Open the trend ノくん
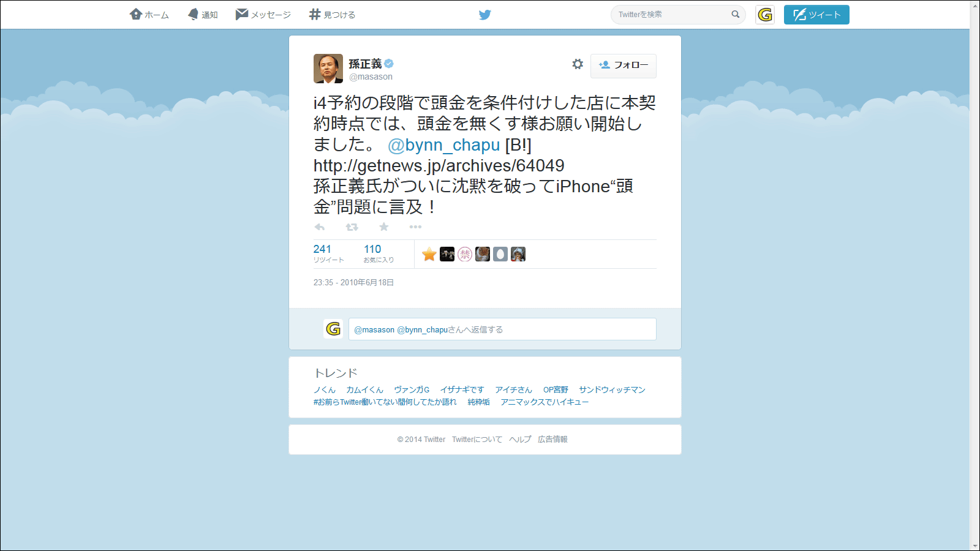The width and height of the screenshot is (980, 551). (x=325, y=390)
